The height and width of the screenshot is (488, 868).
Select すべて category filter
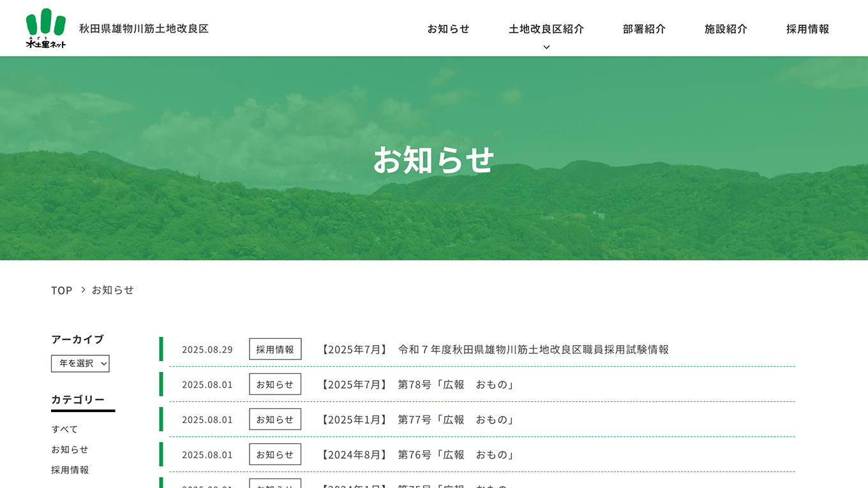click(64, 429)
